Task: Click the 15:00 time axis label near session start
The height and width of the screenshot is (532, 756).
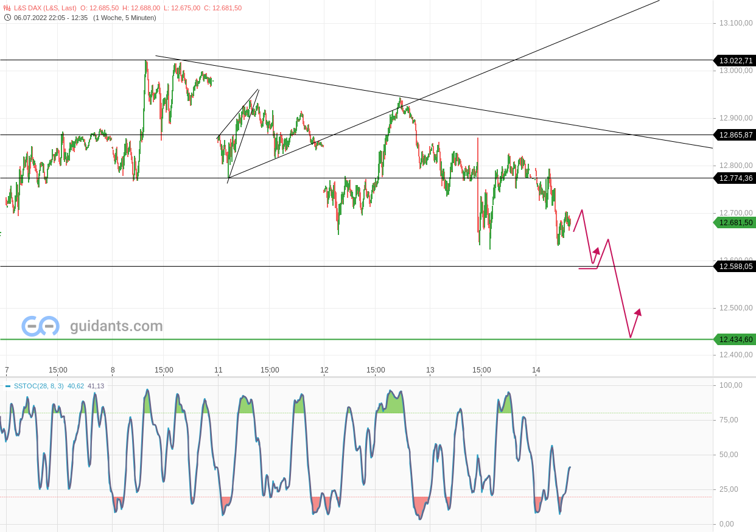Action: coord(58,369)
